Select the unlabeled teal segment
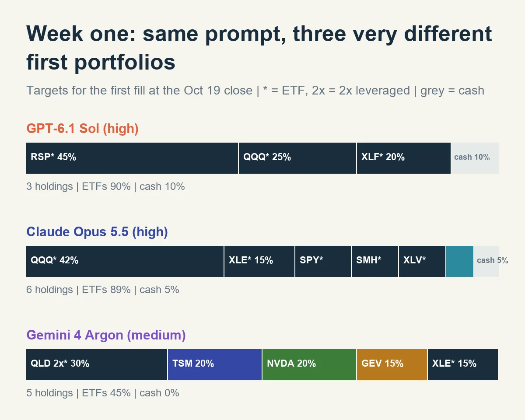 click(460, 261)
